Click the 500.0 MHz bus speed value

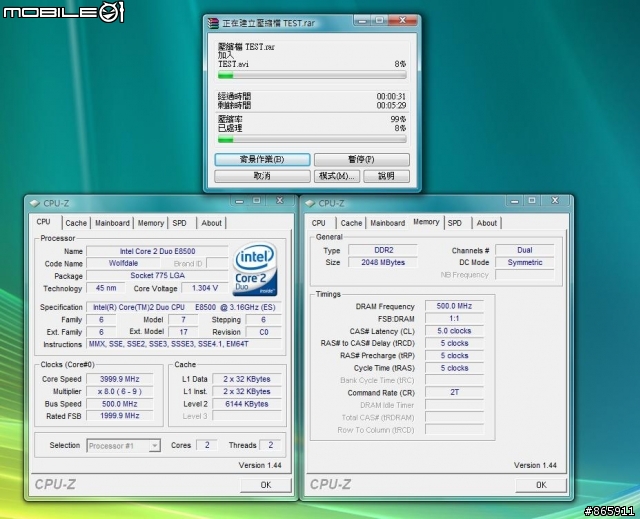[120, 404]
